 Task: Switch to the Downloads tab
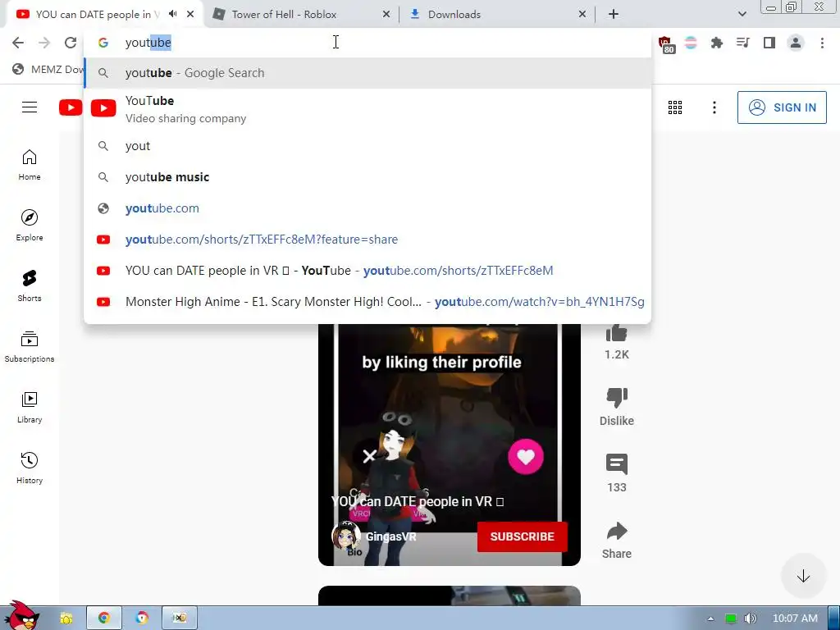(454, 15)
